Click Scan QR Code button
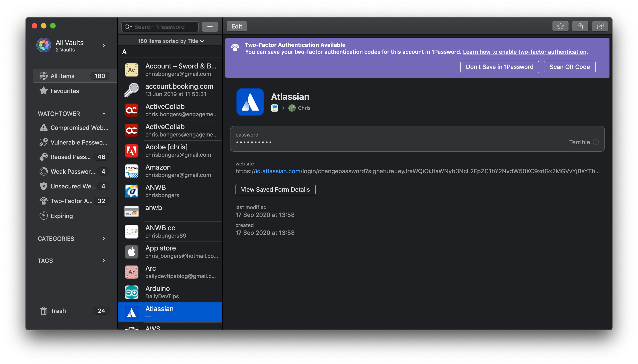638x364 pixels. pyautogui.click(x=569, y=67)
